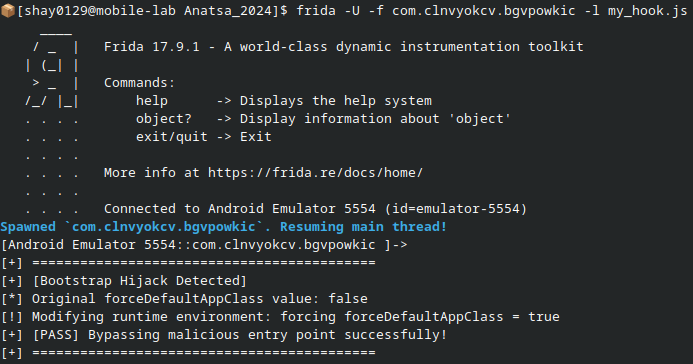Click 'Original forceDefaultAppClass value: false' line
693x364 pixels.
pos(184,299)
